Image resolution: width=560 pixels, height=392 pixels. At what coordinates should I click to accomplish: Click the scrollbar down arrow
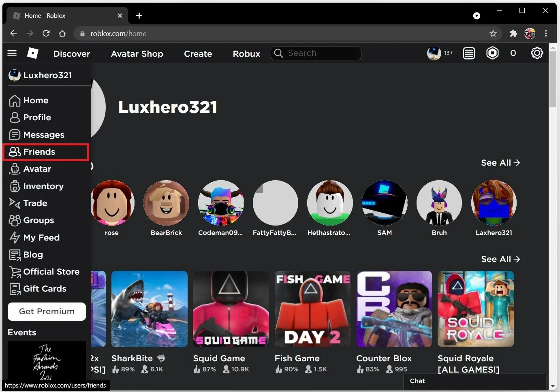pos(553,386)
